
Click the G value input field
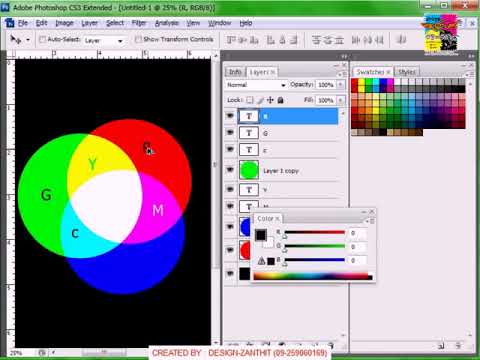coord(358,246)
